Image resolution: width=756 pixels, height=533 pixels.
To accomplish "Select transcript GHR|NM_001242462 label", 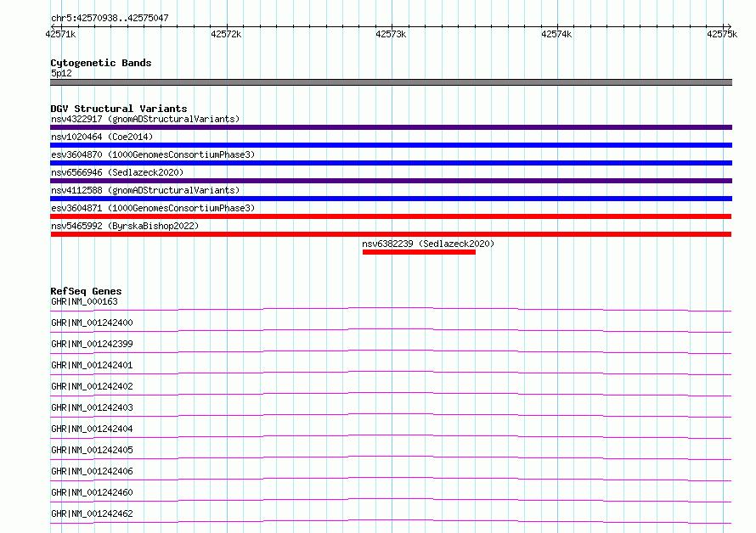I will (x=92, y=513).
